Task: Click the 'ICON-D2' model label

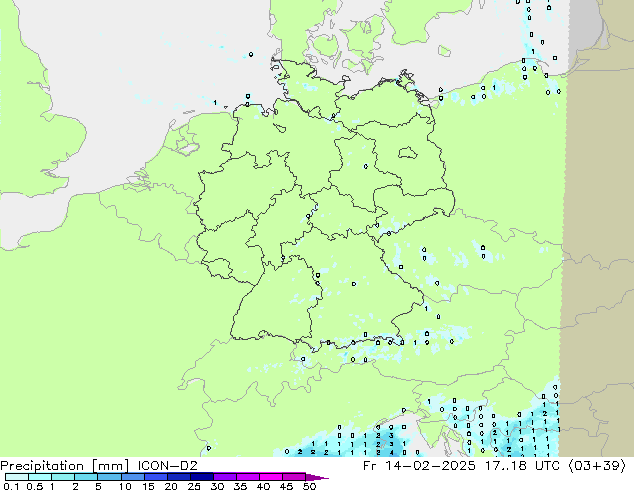Action: tap(167, 466)
